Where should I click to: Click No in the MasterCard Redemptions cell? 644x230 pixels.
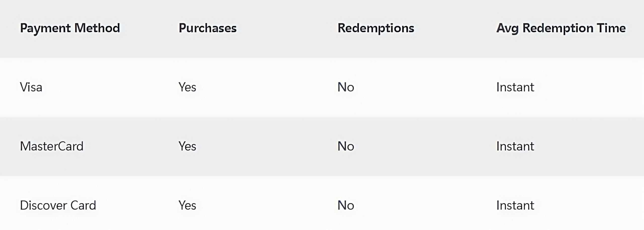pyautogui.click(x=346, y=146)
